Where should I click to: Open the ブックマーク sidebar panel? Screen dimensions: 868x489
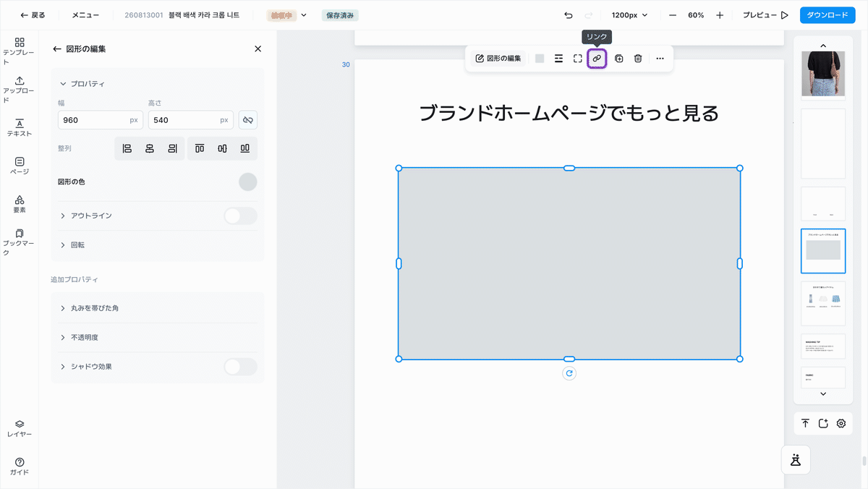[20, 242]
